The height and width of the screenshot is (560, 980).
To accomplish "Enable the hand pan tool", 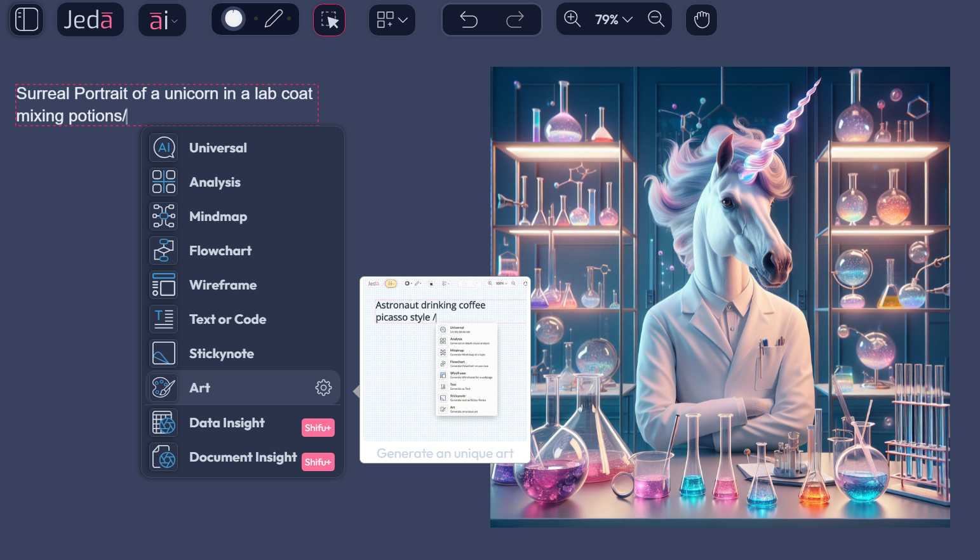I will click(x=702, y=20).
